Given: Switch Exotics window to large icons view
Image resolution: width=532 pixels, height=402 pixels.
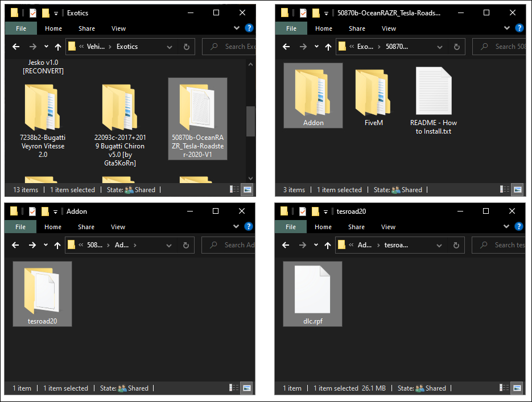Looking at the screenshot, I should [248, 189].
